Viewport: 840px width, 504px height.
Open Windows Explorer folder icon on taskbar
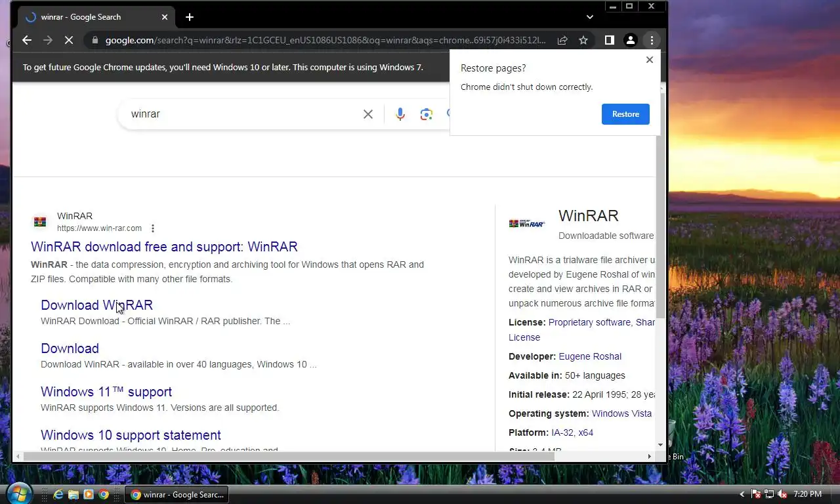pyautogui.click(x=73, y=494)
